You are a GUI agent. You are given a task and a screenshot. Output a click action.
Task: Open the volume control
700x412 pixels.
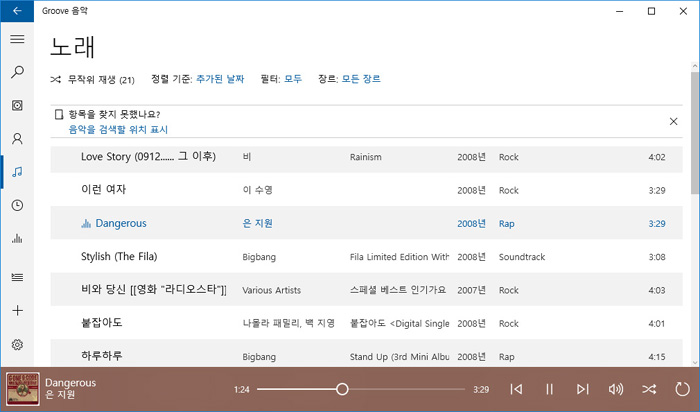click(616, 389)
